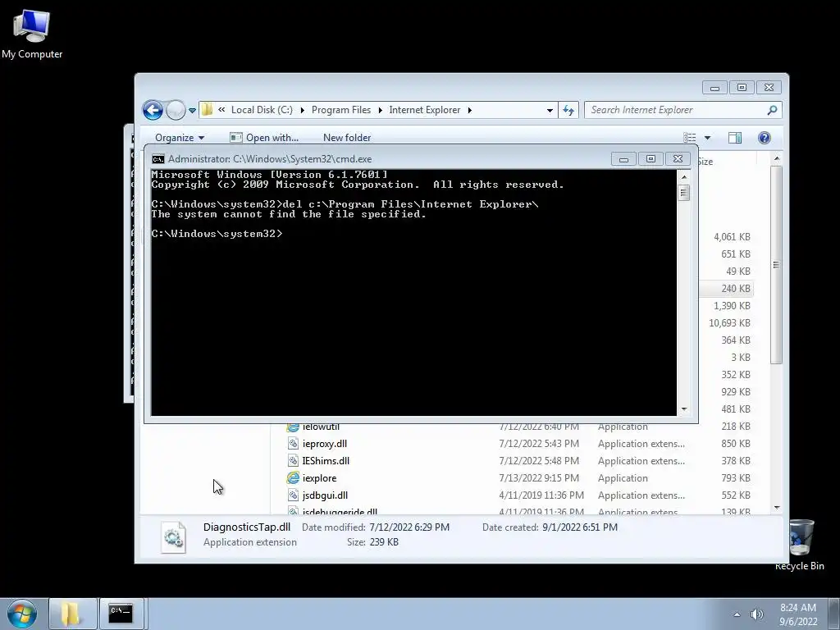Select iexplore application file
This screenshot has height=630, width=840.
(319, 478)
